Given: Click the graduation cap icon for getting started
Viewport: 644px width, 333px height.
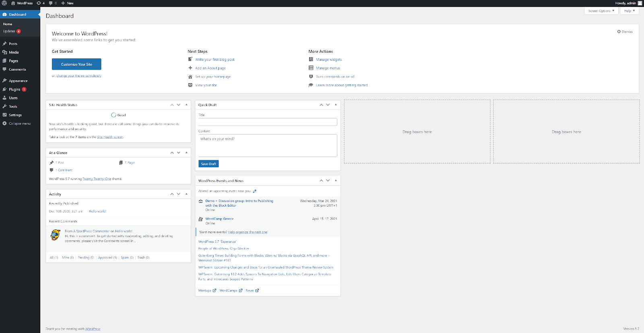Looking at the screenshot, I should 311,85.
